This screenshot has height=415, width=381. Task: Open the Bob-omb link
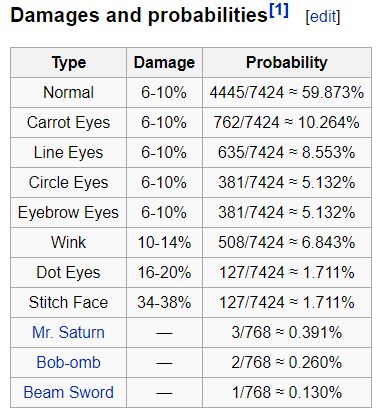(x=68, y=362)
